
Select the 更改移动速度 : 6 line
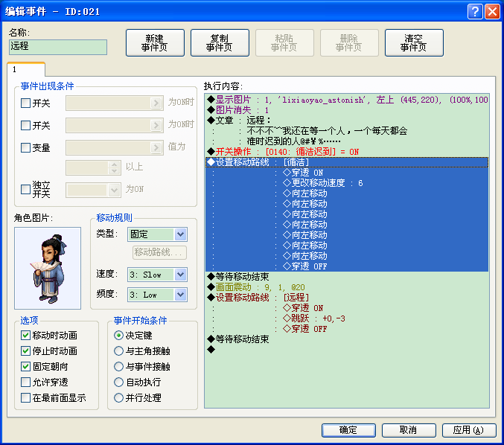[347, 183]
